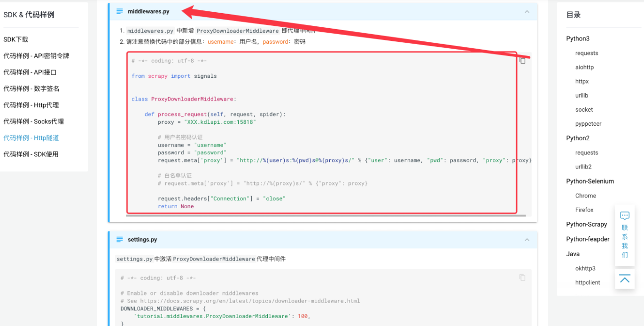Jump to aiohttp section in 目录
Viewport: 644px width, 326px height.
pos(584,67)
